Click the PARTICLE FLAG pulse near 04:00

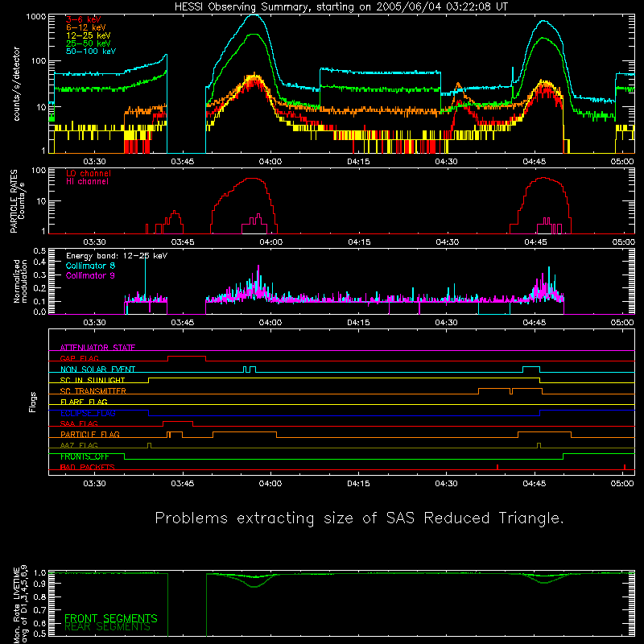tap(245, 432)
